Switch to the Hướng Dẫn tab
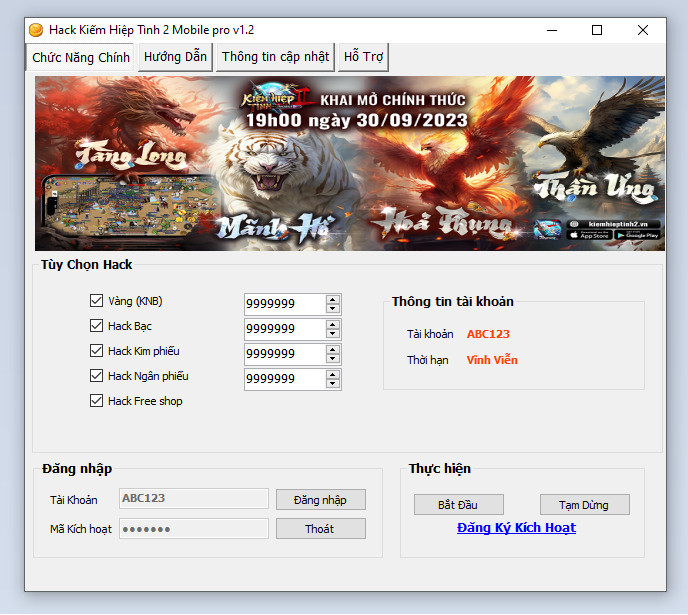The height and width of the screenshot is (615, 688). [x=175, y=57]
